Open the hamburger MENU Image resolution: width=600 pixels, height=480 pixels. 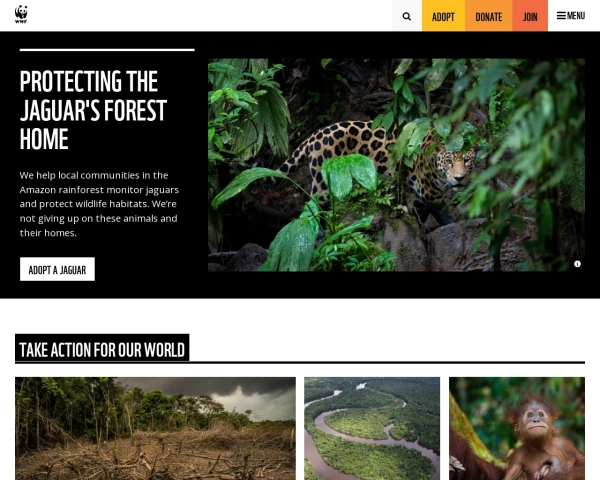tap(571, 16)
